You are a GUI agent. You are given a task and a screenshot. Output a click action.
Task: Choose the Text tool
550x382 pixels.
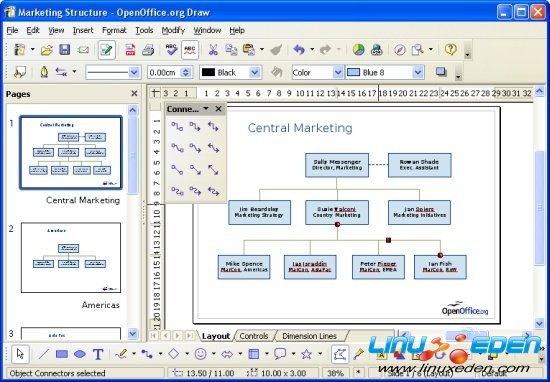pyautogui.click(x=98, y=354)
